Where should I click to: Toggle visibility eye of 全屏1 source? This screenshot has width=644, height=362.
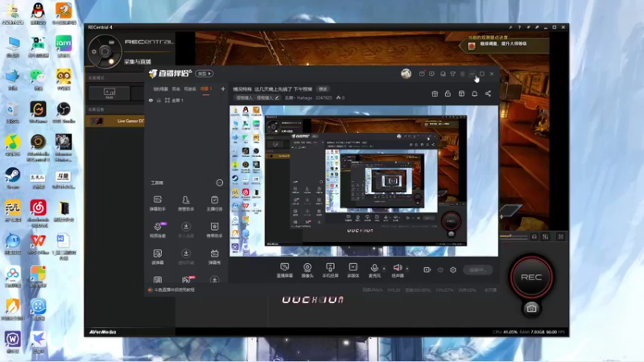tap(151, 100)
